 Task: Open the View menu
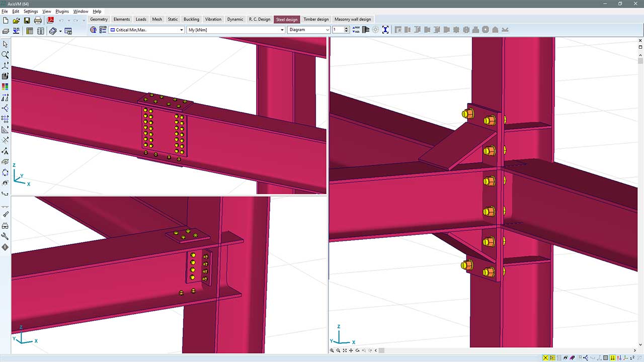(47, 11)
